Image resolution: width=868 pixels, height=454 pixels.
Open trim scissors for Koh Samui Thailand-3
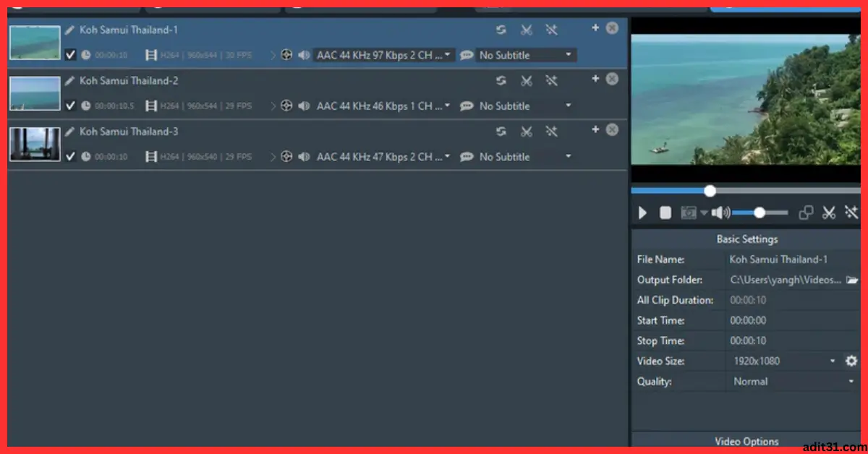527,131
